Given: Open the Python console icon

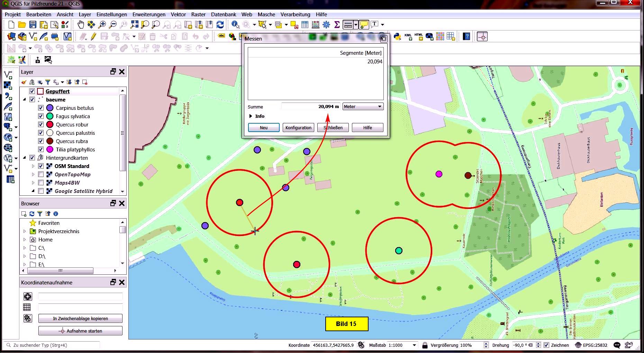Looking at the screenshot, I should click(397, 36).
